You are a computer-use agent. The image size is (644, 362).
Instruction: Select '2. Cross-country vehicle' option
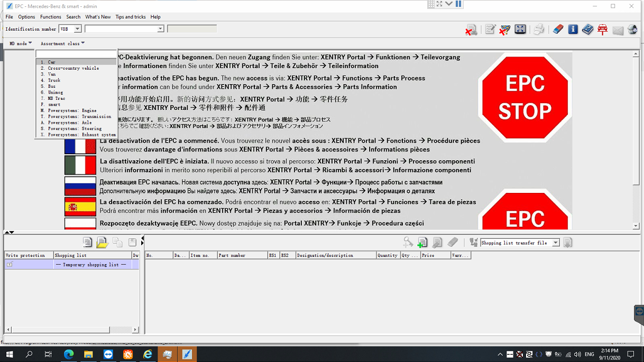[76, 68]
